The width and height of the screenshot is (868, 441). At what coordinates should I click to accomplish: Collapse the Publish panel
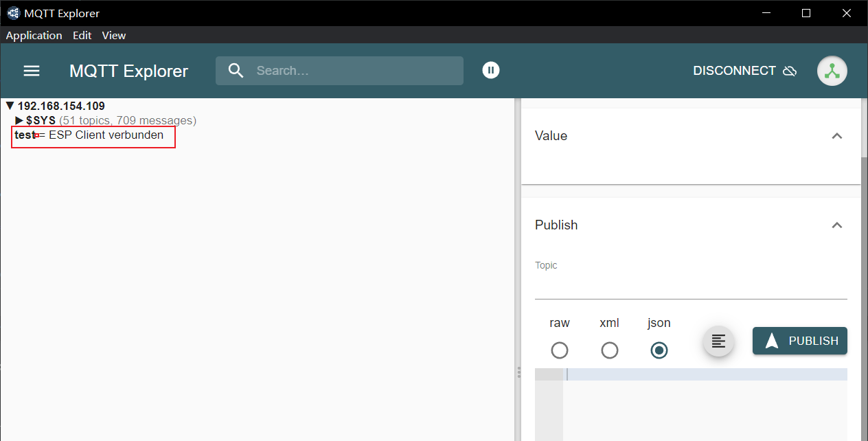click(836, 225)
